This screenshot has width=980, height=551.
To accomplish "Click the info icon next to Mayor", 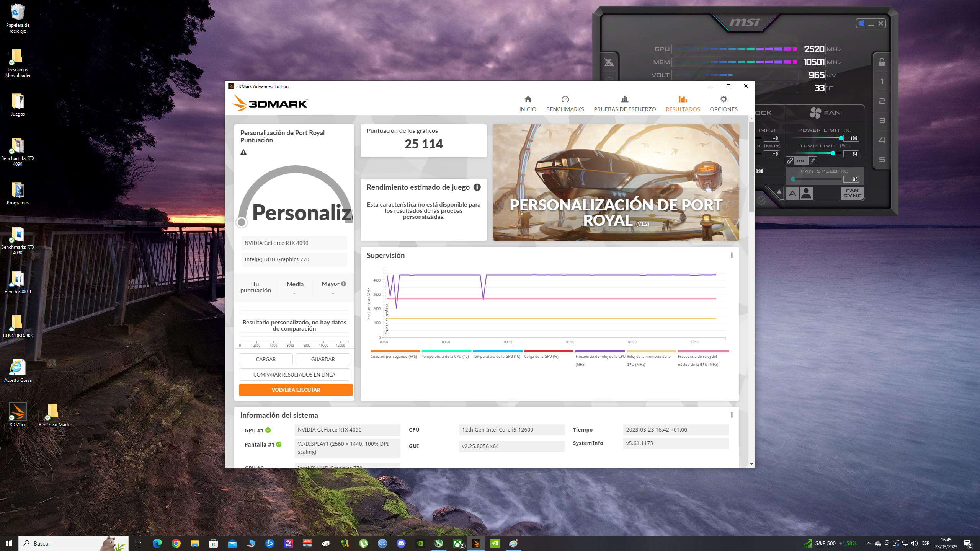I will pos(343,284).
